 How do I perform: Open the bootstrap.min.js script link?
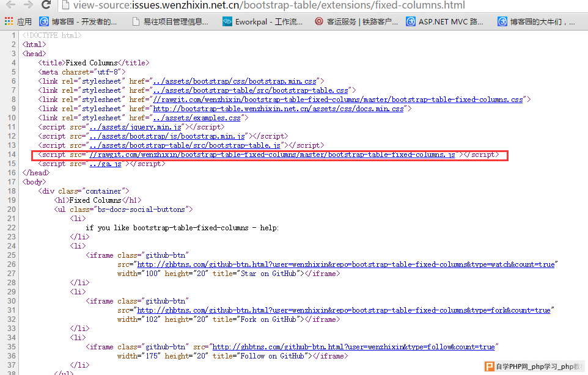[167, 136]
